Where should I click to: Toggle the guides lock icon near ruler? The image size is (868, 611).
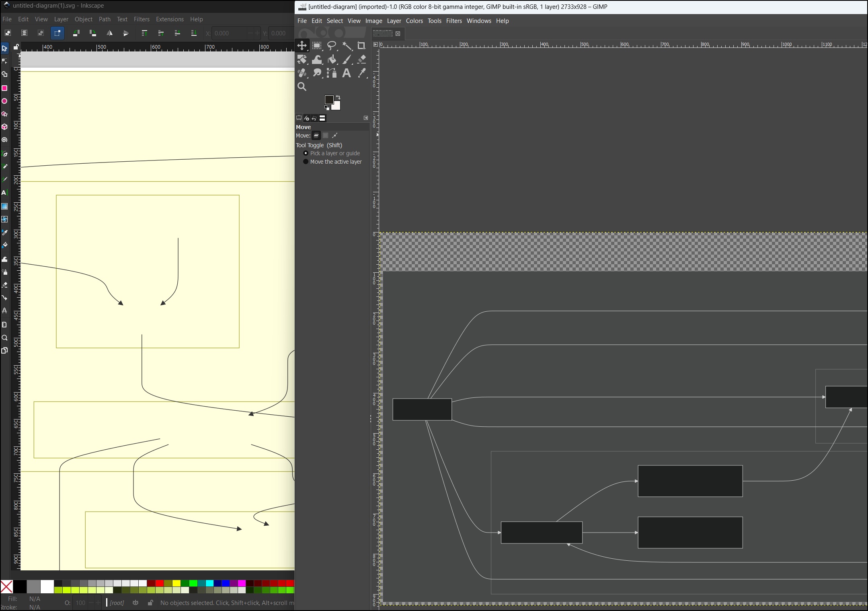coord(16,47)
